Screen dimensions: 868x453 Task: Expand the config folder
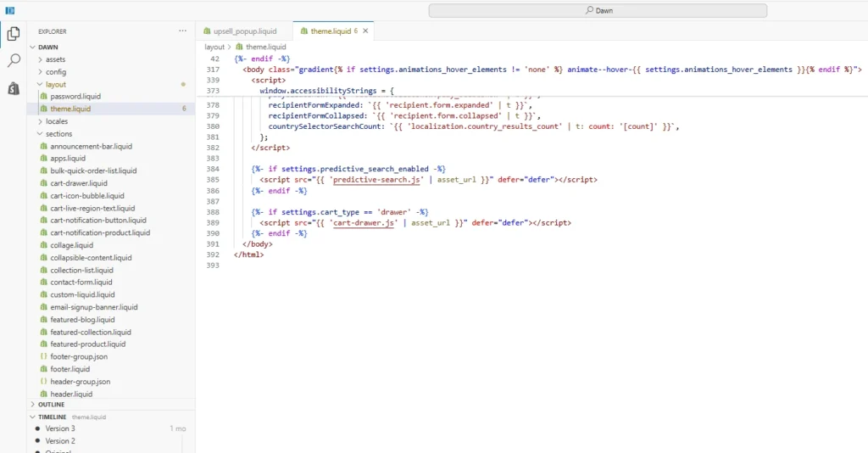pos(55,72)
